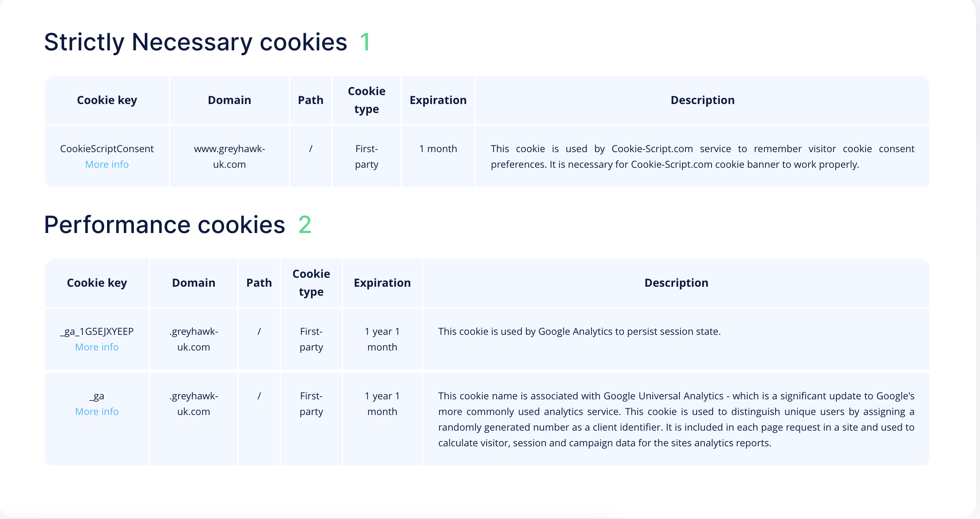Click the green count 1 beside Strictly Necessary
Image resolution: width=980 pixels, height=519 pixels.
click(365, 42)
